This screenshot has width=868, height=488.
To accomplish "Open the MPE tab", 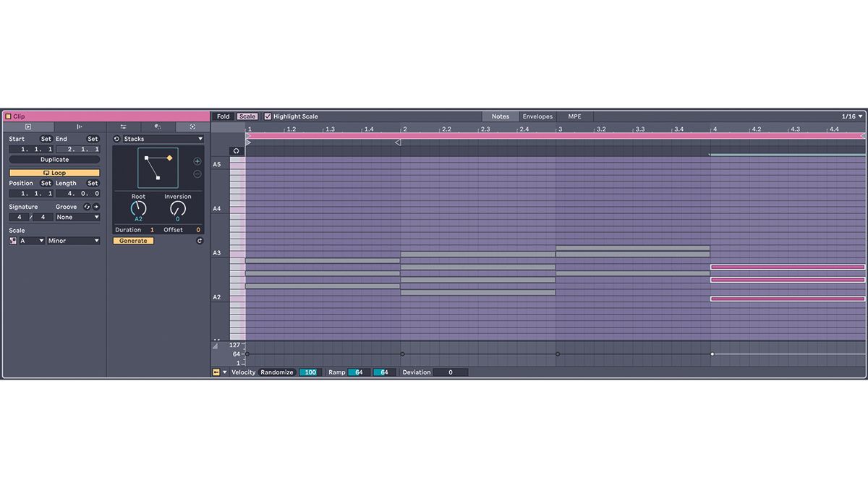I will (x=574, y=116).
